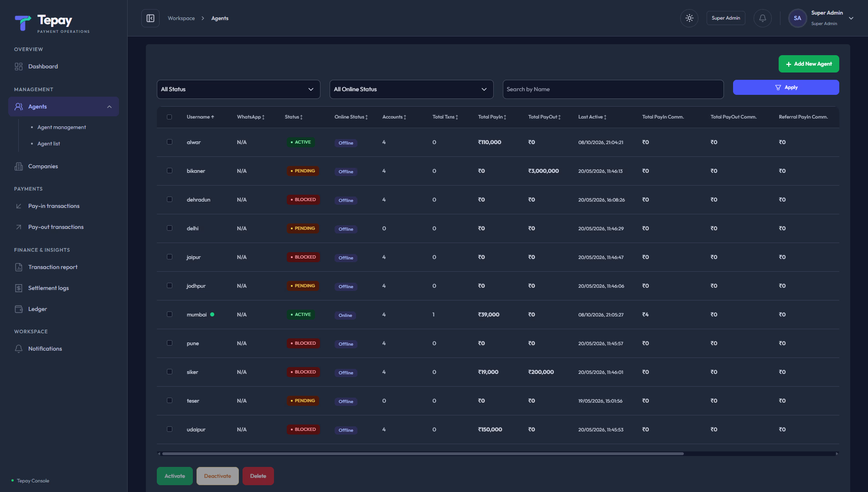Click the Deactivate button
This screenshot has height=492, width=868.
[217, 476]
